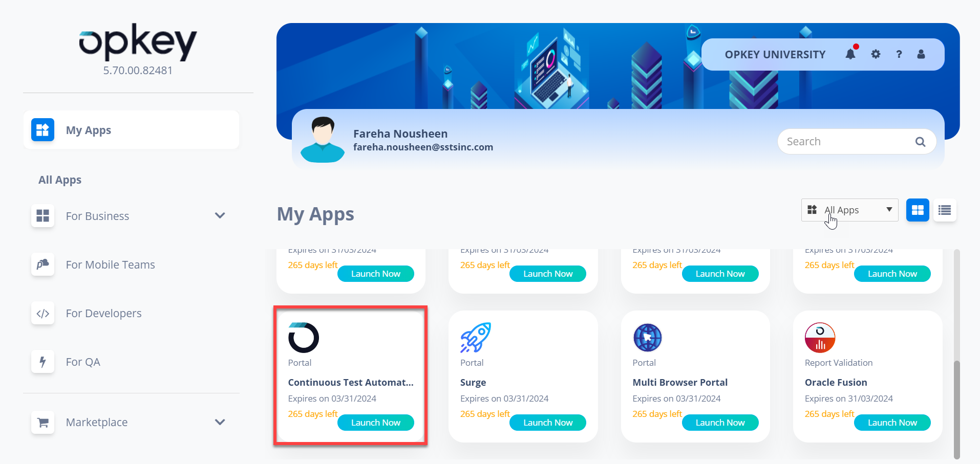This screenshot has height=464, width=980.
Task: Open My Apps grid icon in sidebar
Action: pyautogui.click(x=42, y=129)
